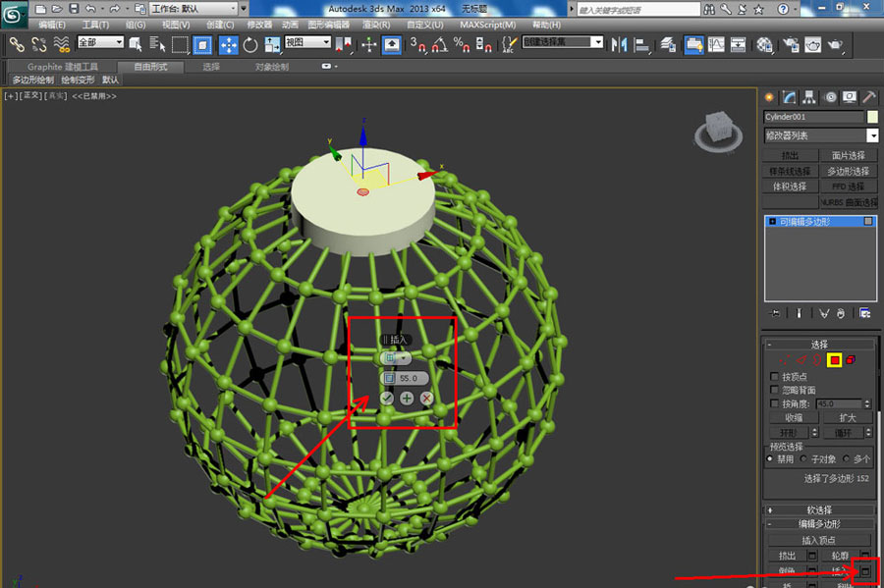Click the 挤出 extrude button in 编辑多边形
Viewport: 884px width, 588px height.
[x=787, y=556]
